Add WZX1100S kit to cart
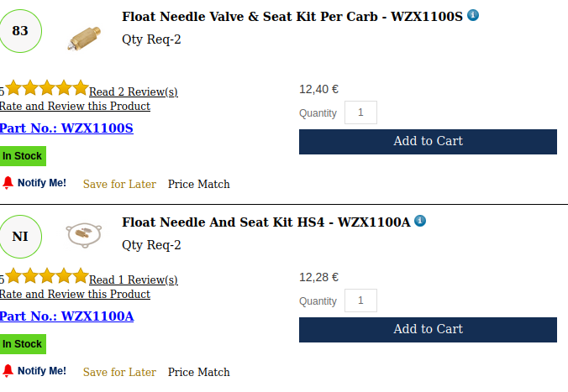Screen dimensions: 568x392 tap(428, 141)
